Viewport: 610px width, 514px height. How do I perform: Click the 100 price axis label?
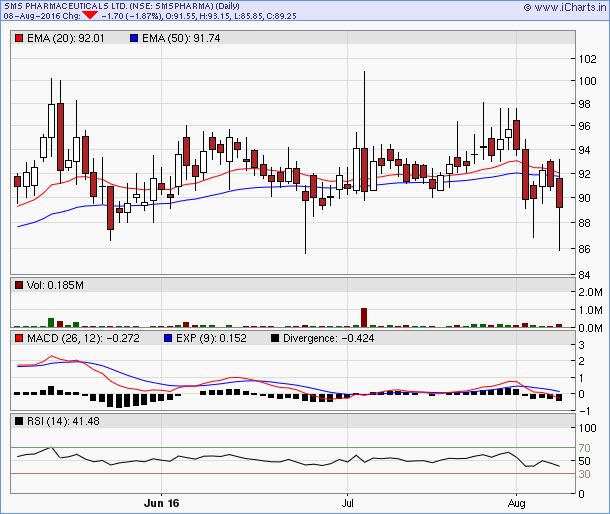pyautogui.click(x=587, y=81)
